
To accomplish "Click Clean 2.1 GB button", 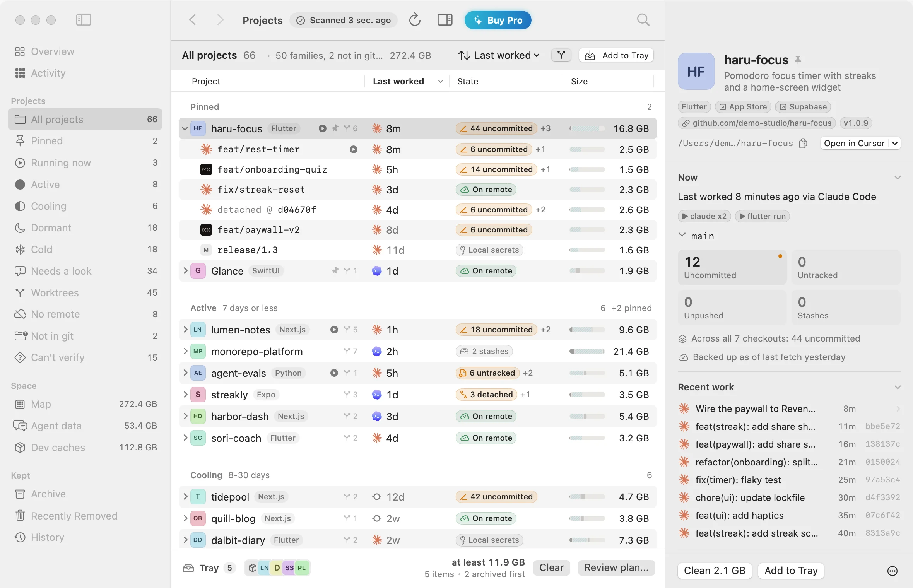I will tap(715, 571).
